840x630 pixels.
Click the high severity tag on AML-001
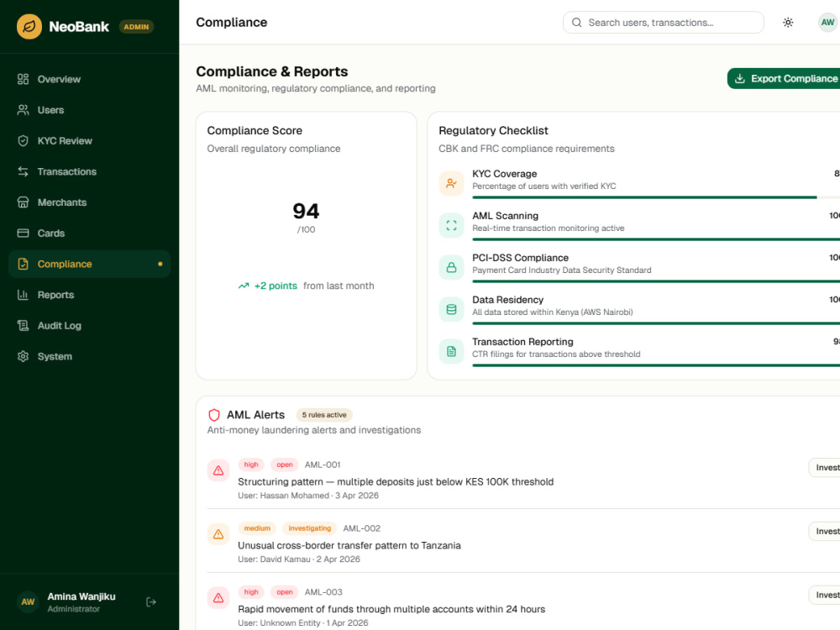pyautogui.click(x=251, y=465)
